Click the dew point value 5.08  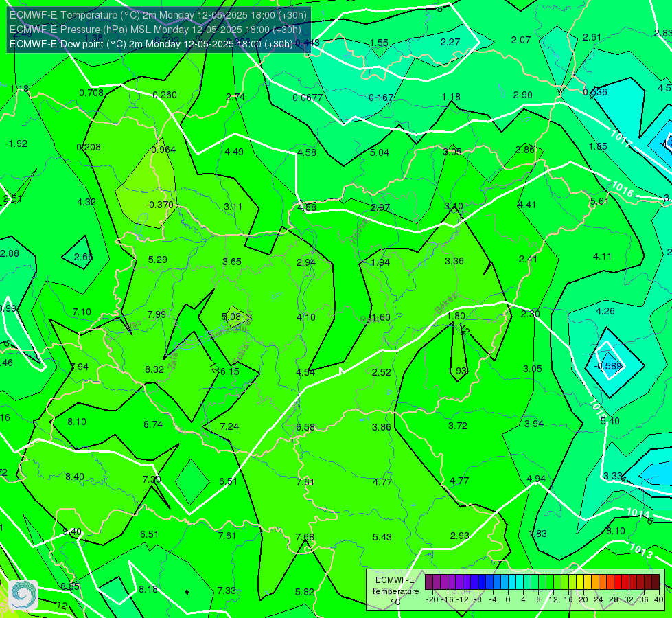(231, 317)
